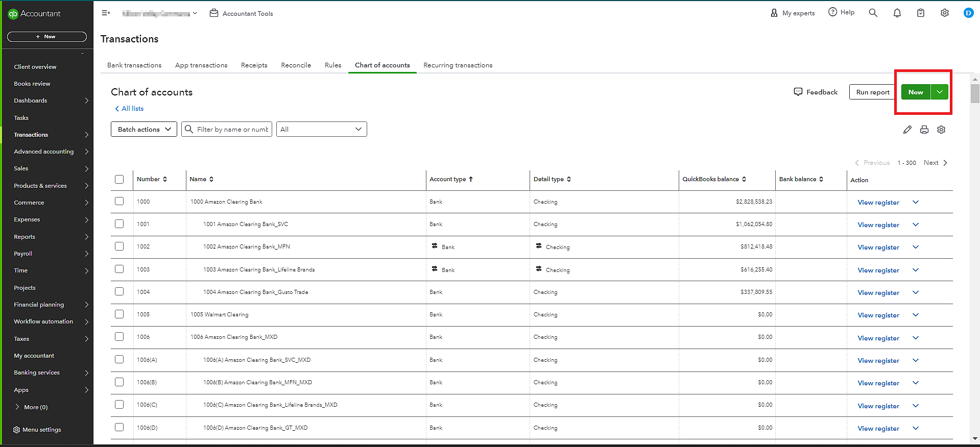Click the pencil batch edit icon
Viewport: 980px width, 447px height.
(907, 130)
